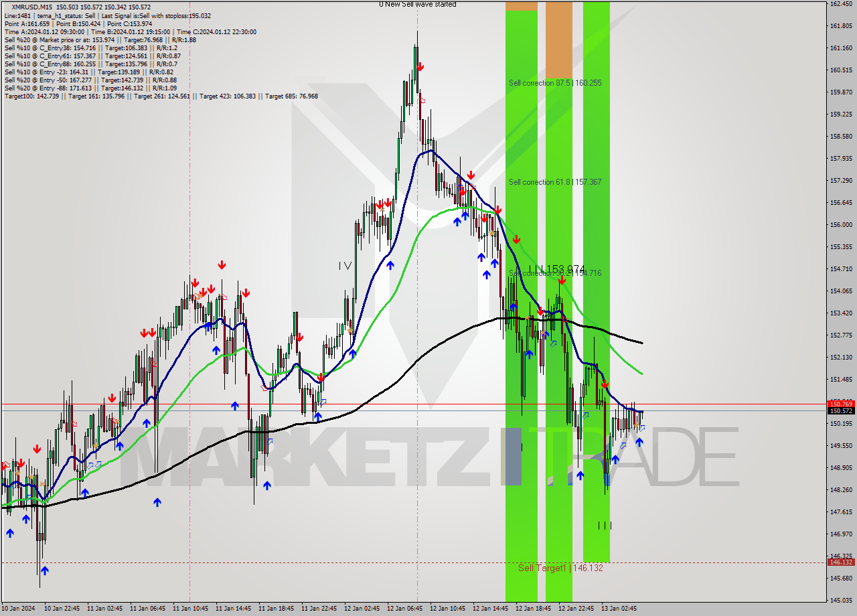Click the '10 Jan 22:45' time axis label

(x=62, y=609)
